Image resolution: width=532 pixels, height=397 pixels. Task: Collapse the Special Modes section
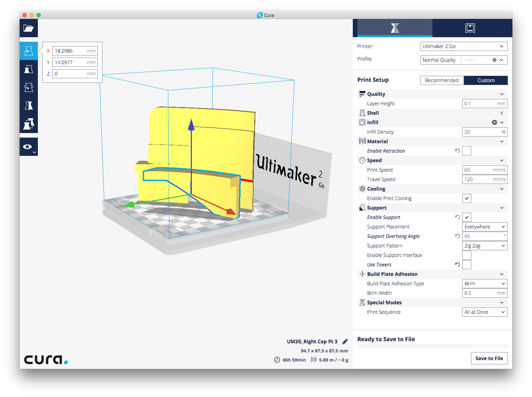pyautogui.click(x=502, y=303)
